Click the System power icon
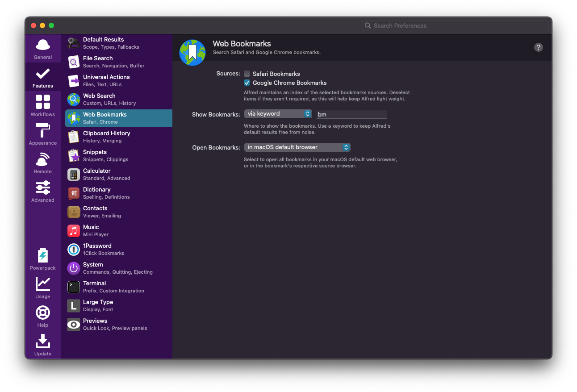Image resolution: width=577 pixels, height=392 pixels. pyautogui.click(x=74, y=268)
